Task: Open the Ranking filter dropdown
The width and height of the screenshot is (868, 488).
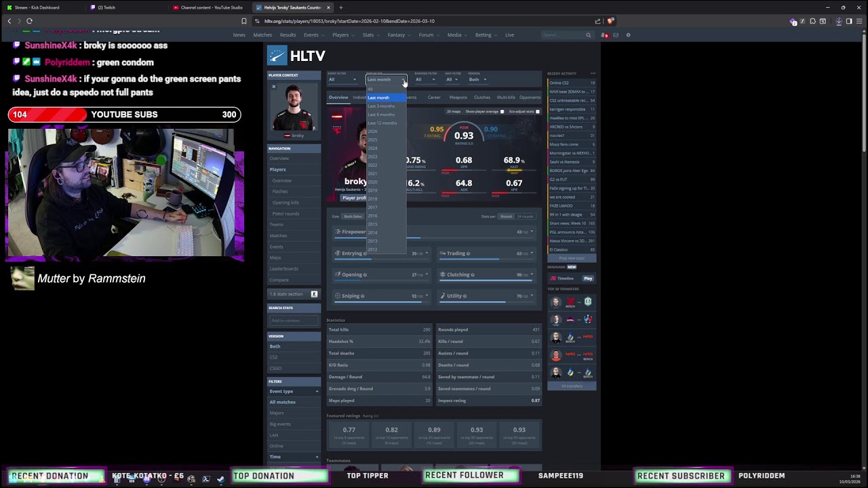Action: [425, 79]
